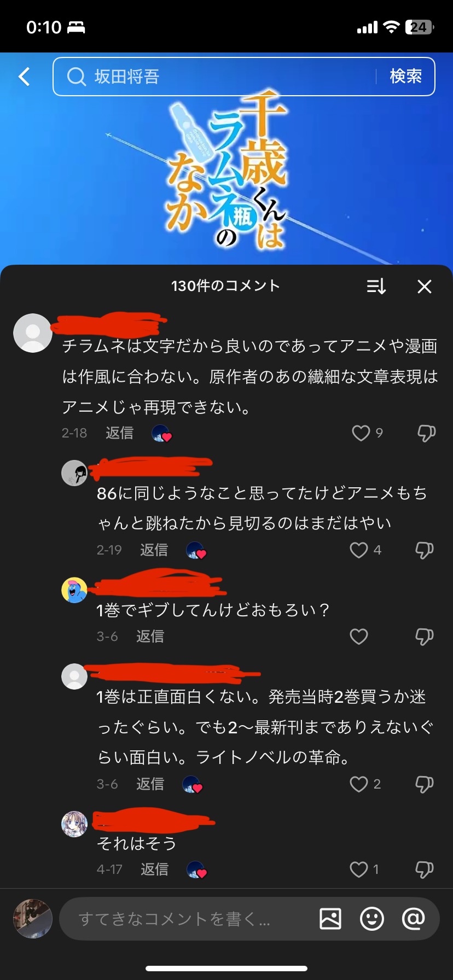
Task: Open the comment sort order icon
Action: pyautogui.click(x=376, y=286)
